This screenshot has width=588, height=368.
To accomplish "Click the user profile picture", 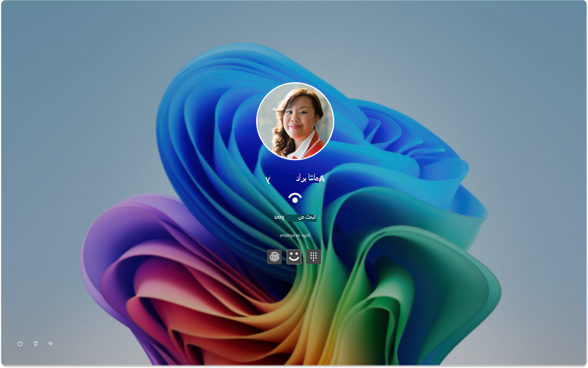I will tap(295, 121).
